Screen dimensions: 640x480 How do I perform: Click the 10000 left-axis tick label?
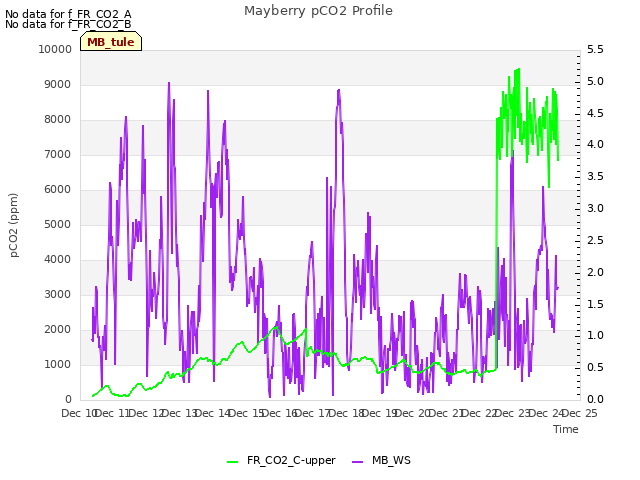55,49
